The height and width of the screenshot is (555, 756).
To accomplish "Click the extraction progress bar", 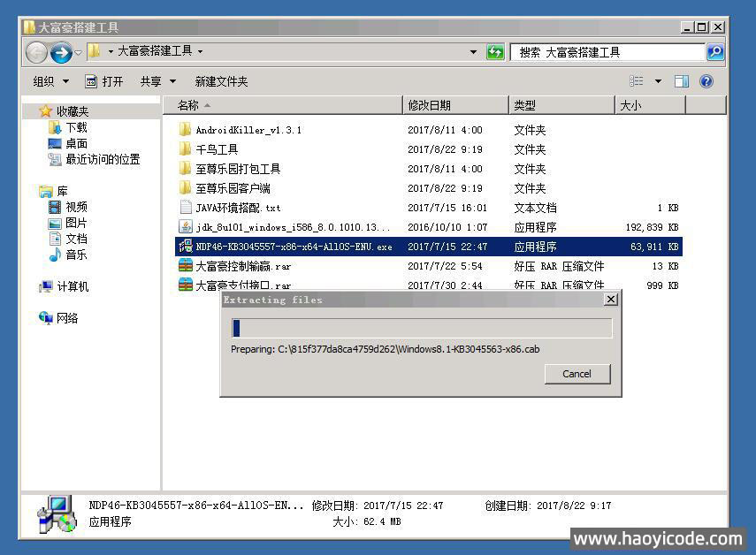I will [x=421, y=329].
